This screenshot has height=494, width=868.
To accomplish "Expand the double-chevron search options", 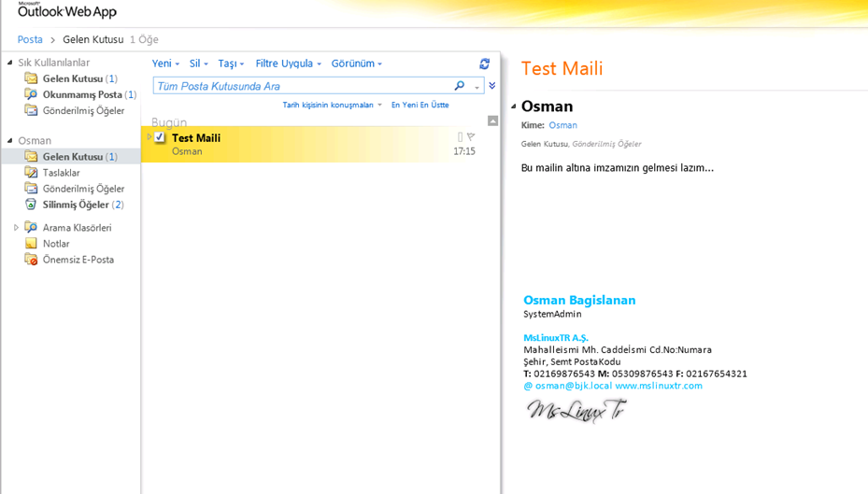I will 492,86.
